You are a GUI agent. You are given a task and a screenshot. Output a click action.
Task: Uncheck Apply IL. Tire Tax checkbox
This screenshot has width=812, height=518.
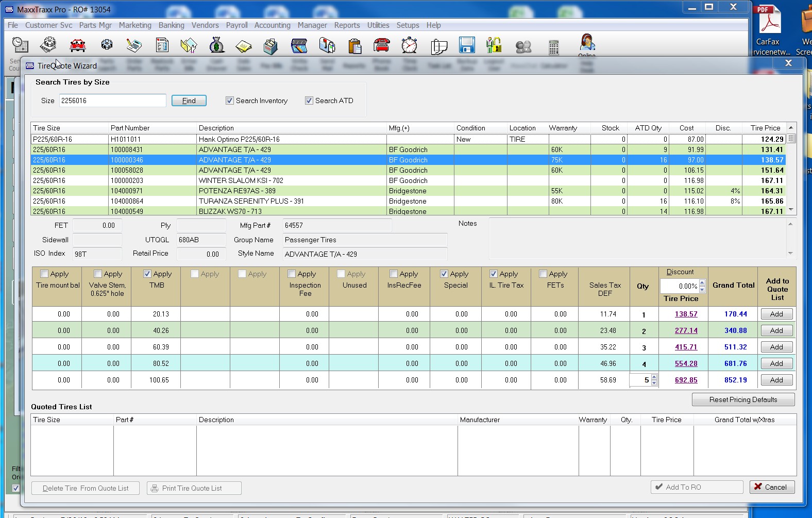pyautogui.click(x=494, y=274)
